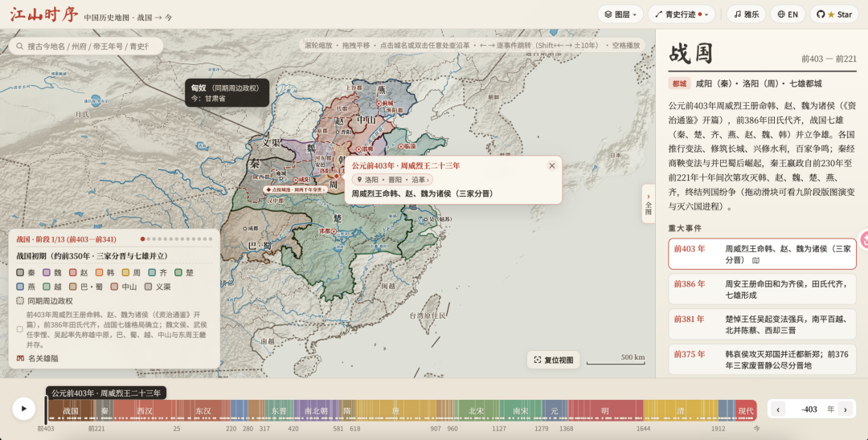The image size is (868, 440).
Task: Jump to 秦 era on timeline
Action: click(x=104, y=411)
